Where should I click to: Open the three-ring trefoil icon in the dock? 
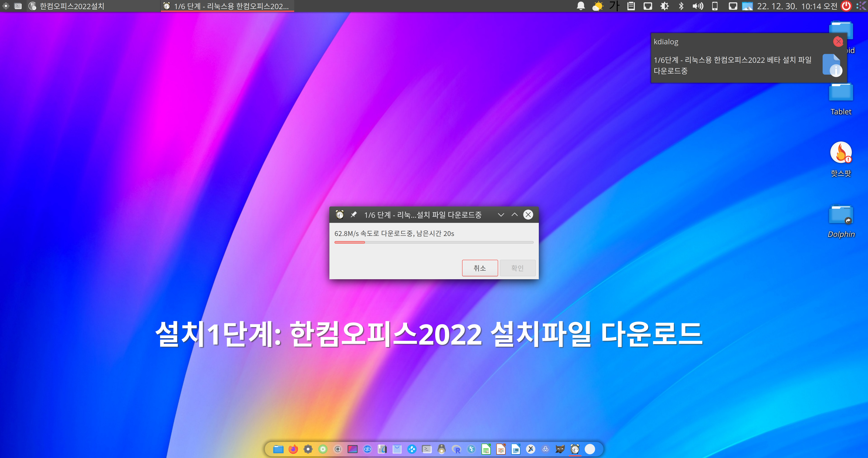coord(546,449)
